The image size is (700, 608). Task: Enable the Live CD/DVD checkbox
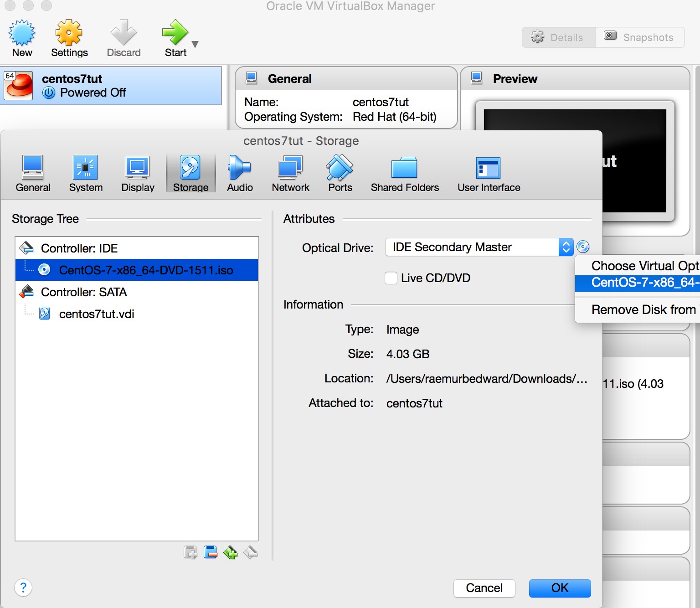click(391, 278)
